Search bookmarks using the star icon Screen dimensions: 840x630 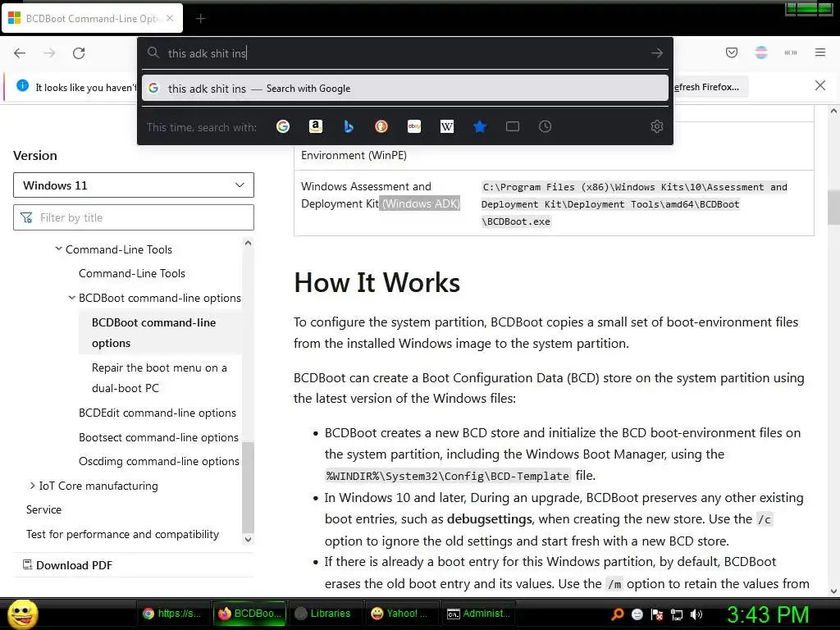[x=479, y=126]
